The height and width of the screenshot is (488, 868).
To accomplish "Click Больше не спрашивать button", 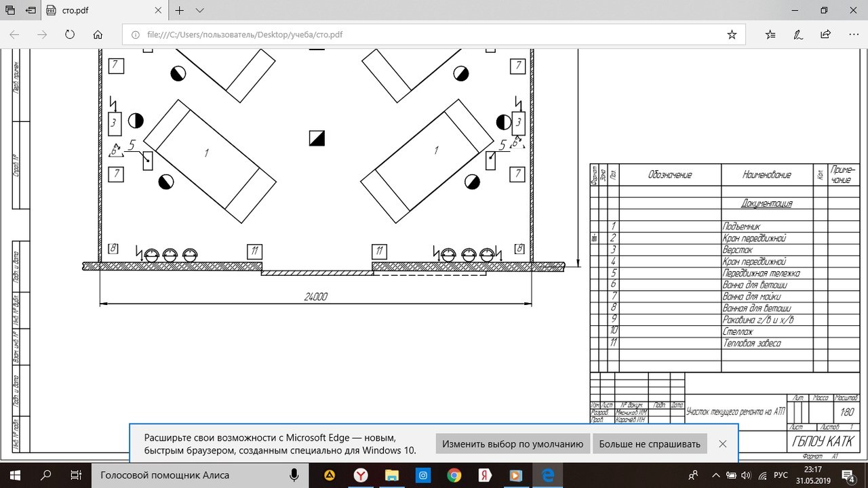I will click(x=650, y=444).
